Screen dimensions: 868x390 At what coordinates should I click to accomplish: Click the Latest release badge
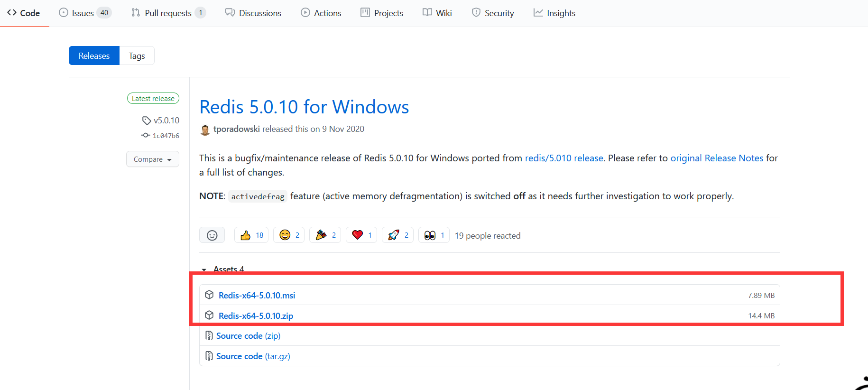(153, 98)
